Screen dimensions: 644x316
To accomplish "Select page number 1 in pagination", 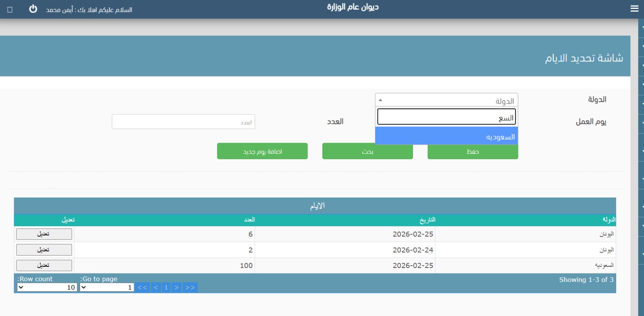I will tap(166, 287).
